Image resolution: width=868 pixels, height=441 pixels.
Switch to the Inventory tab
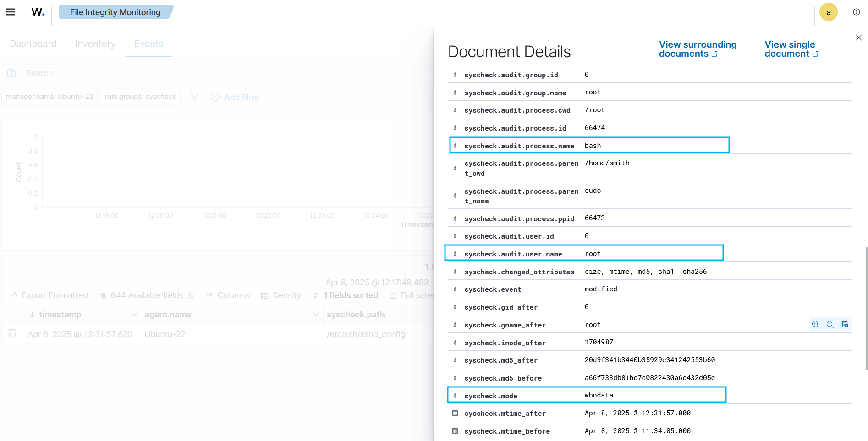click(x=95, y=44)
